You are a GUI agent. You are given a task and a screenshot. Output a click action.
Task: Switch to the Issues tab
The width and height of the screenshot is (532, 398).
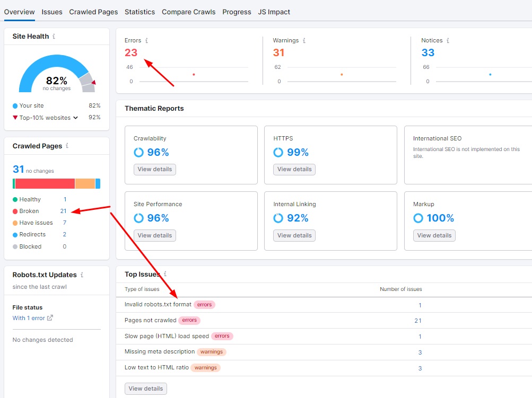[51, 12]
